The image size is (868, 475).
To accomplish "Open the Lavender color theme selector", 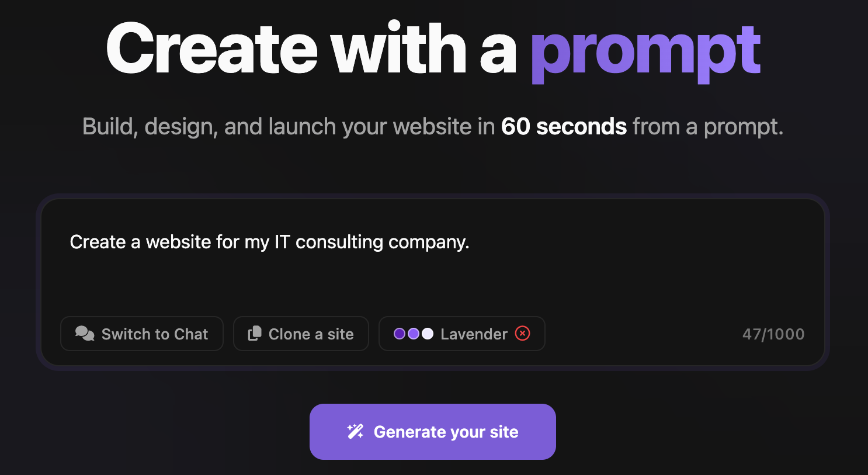I will [x=473, y=334].
